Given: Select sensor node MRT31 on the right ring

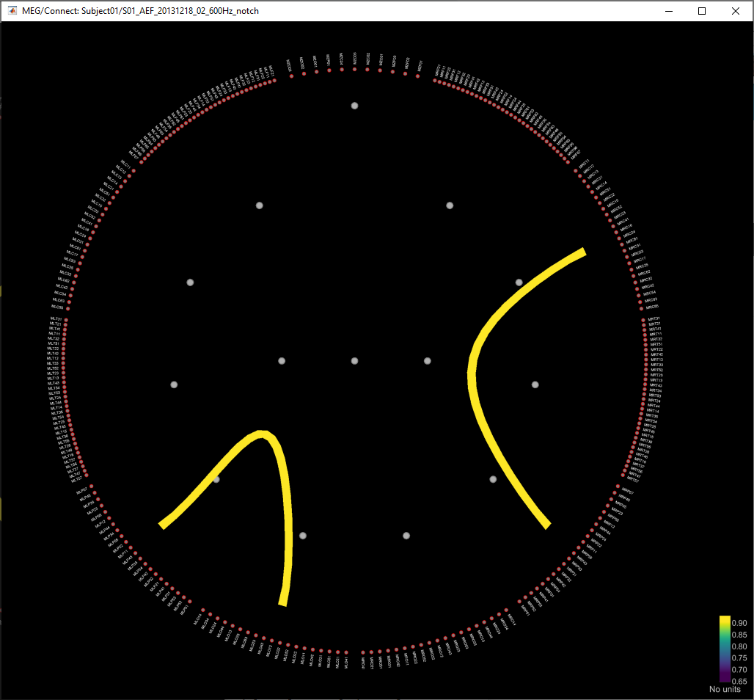Looking at the screenshot, I should [x=643, y=319].
